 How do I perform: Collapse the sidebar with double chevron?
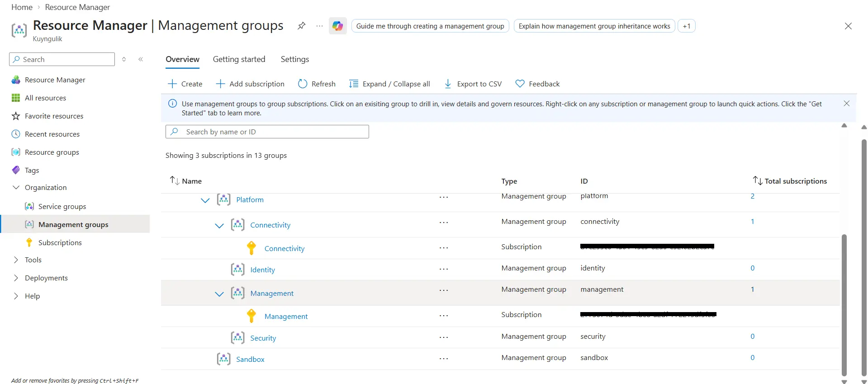[141, 59]
